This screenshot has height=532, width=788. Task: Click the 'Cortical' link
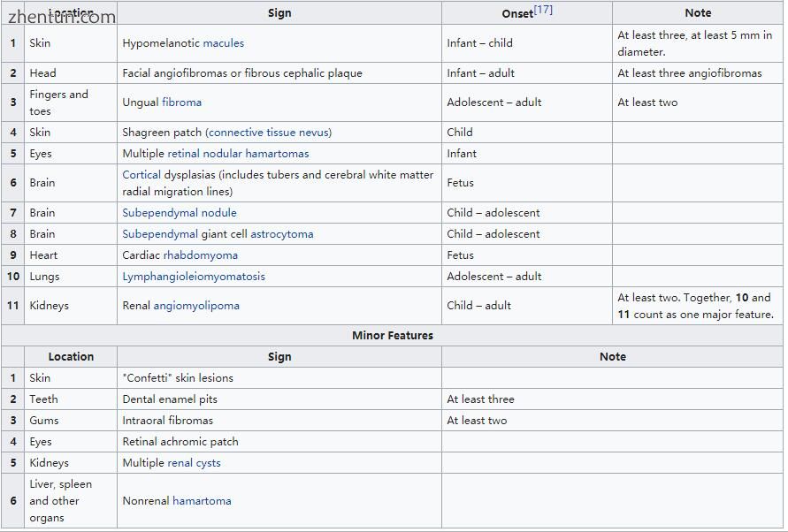pos(142,175)
